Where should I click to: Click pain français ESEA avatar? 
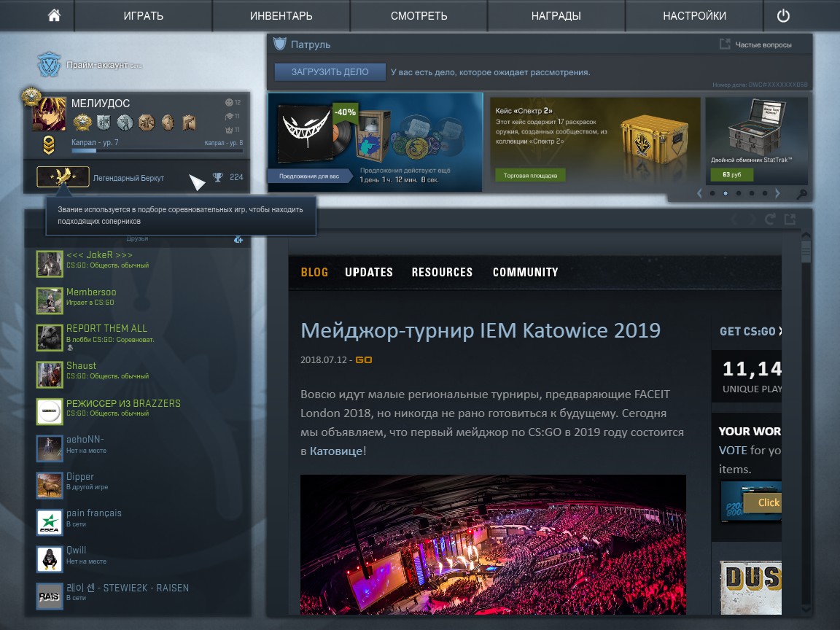pyautogui.click(x=50, y=522)
